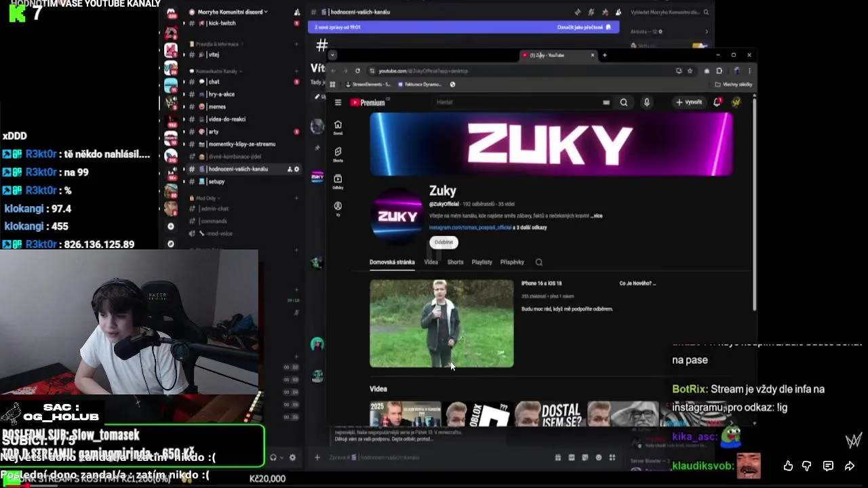868x488 pixels.
Task: Switch to 'Shorts' channel tab
Action: pyautogui.click(x=455, y=262)
